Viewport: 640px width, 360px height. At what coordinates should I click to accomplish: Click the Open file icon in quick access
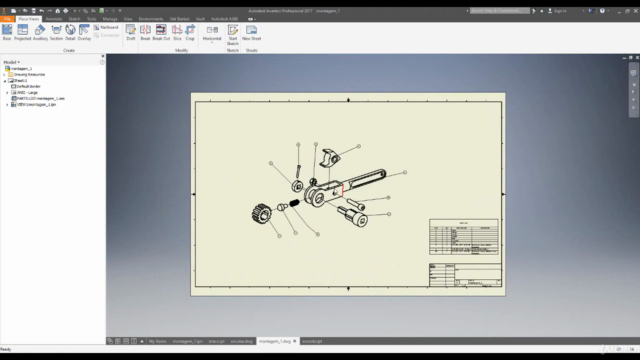(25, 11)
